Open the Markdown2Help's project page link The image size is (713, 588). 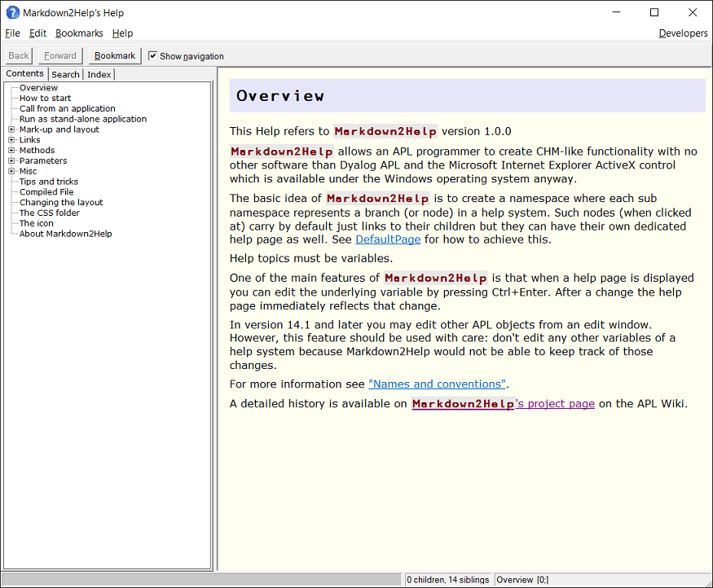pos(504,403)
